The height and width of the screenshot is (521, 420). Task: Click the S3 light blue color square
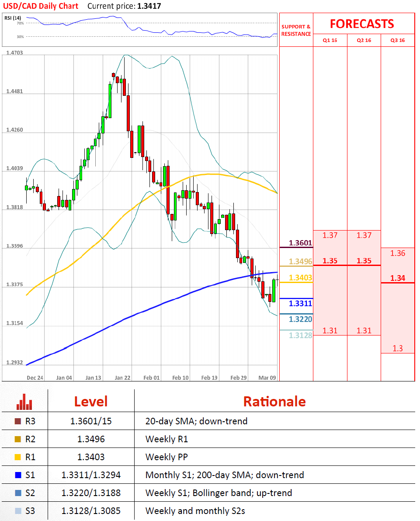click(x=18, y=511)
